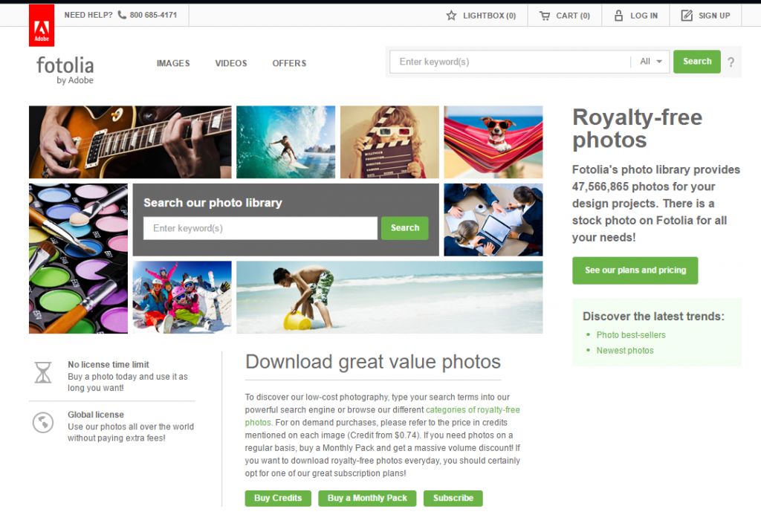The image size is (761, 532).
Task: Focus the photo library keyword input field
Action: click(x=260, y=228)
